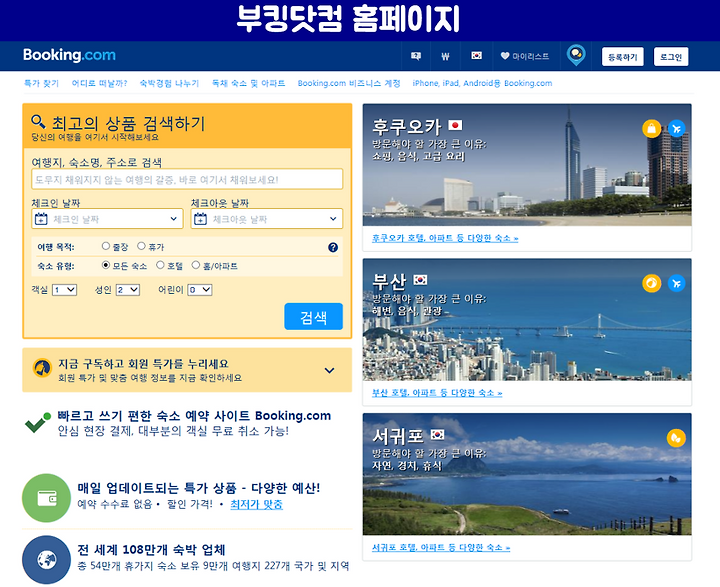Click the Korean flag next to 부산
720x587 pixels.
(x=420, y=279)
